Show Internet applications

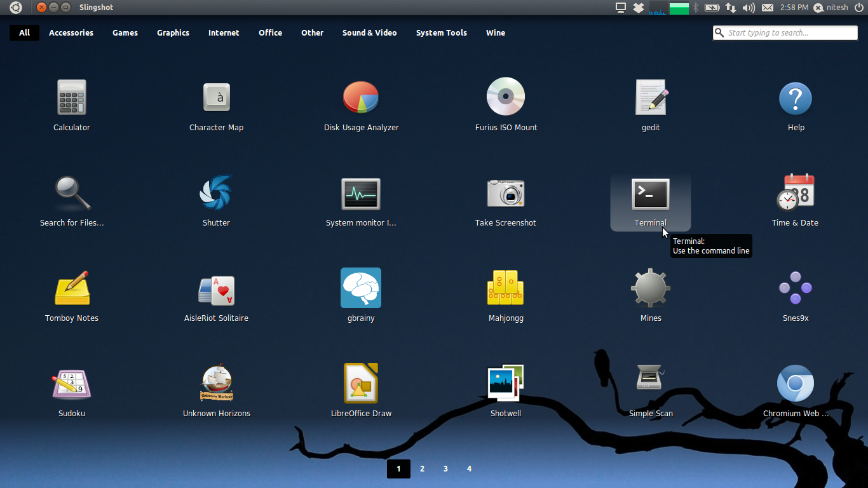tap(224, 33)
